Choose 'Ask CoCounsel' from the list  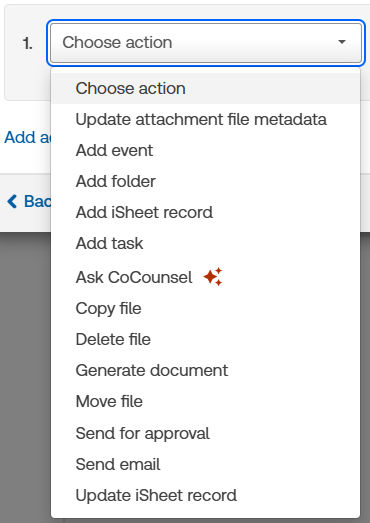pos(206,277)
